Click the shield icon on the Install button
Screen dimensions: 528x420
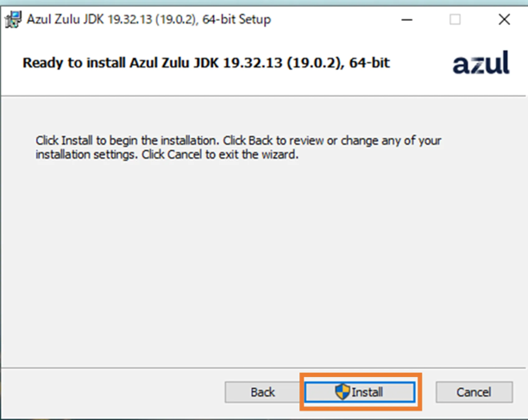[343, 392]
